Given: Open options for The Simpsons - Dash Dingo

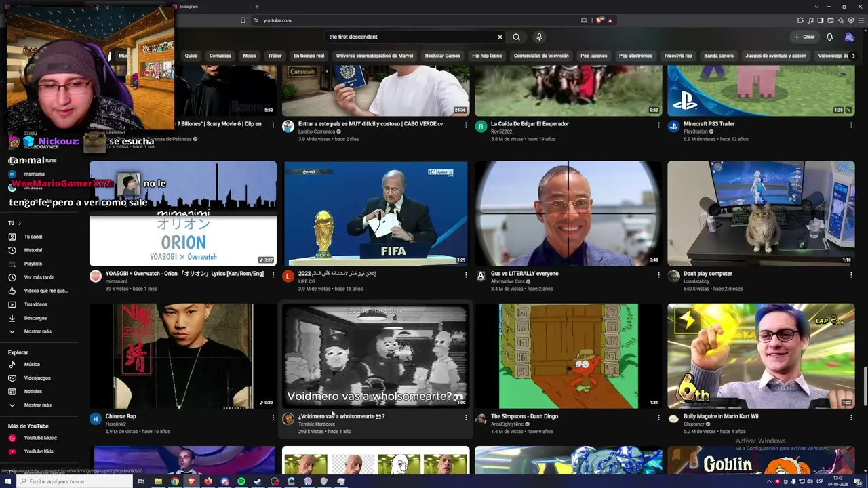Looking at the screenshot, I should click(x=658, y=418).
